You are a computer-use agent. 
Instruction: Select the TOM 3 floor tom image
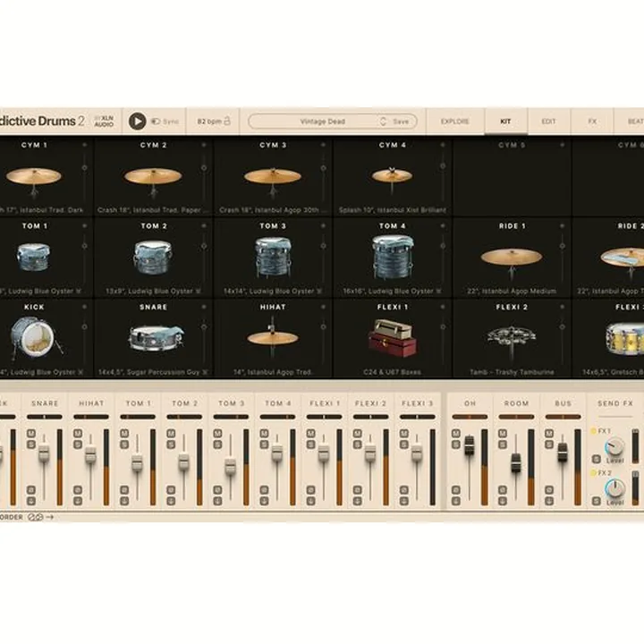[x=273, y=257]
